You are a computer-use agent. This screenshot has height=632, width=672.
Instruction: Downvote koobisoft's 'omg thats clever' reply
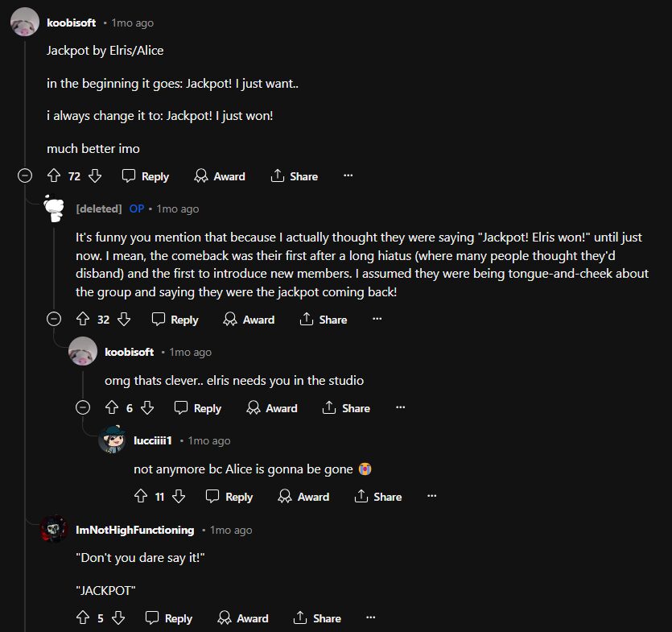tap(146, 408)
